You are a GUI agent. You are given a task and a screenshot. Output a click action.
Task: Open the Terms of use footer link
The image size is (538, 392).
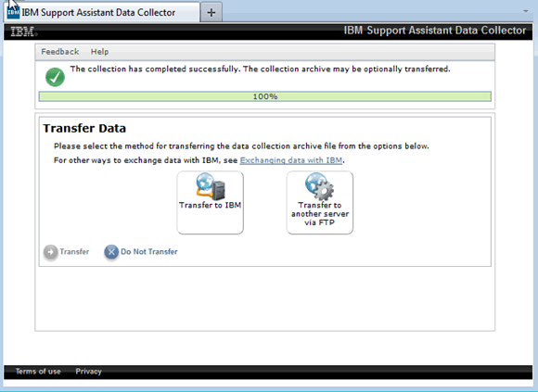(38, 372)
